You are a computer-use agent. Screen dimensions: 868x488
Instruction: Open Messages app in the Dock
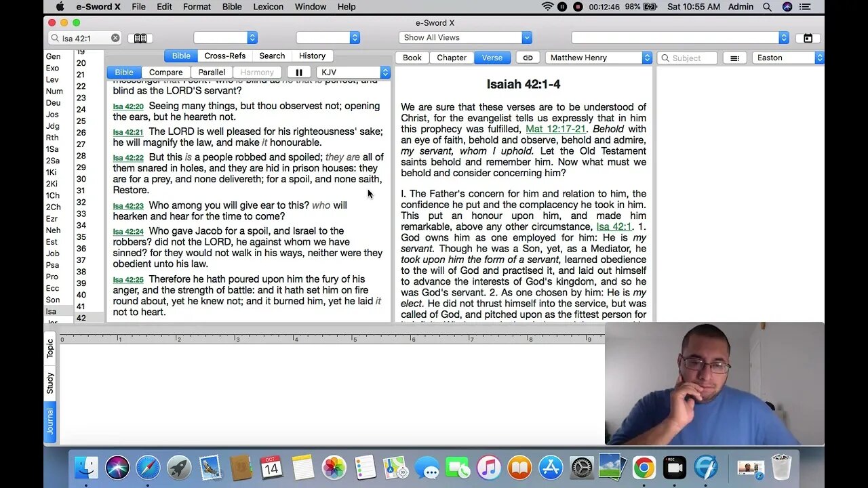coord(427,468)
